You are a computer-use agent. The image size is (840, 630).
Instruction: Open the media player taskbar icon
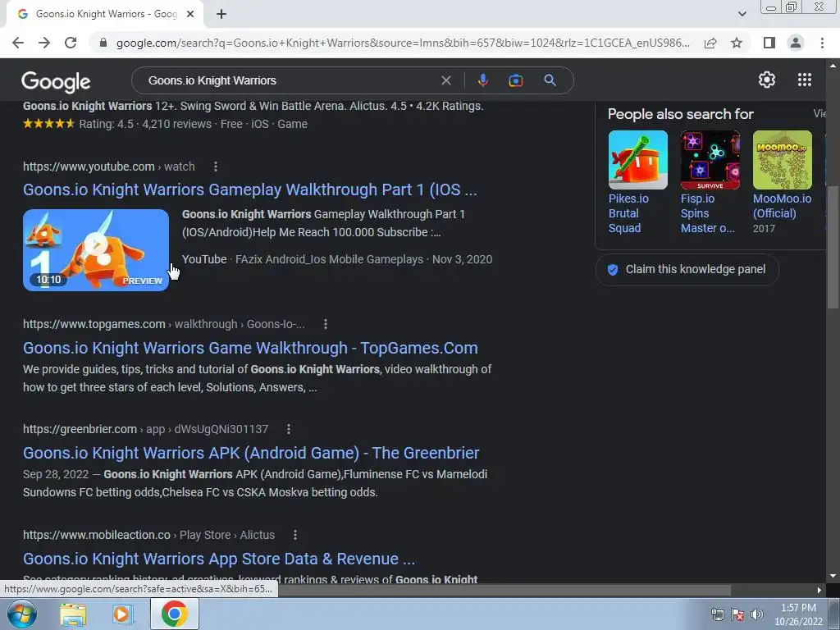click(123, 614)
